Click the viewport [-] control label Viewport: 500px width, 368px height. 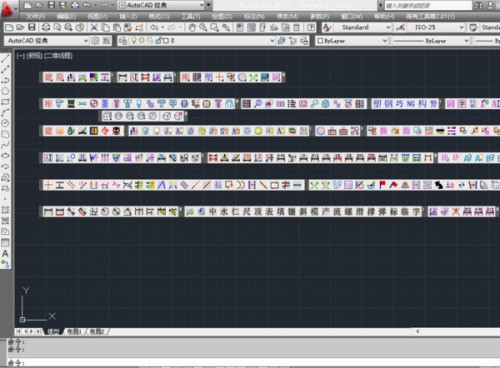coord(21,56)
